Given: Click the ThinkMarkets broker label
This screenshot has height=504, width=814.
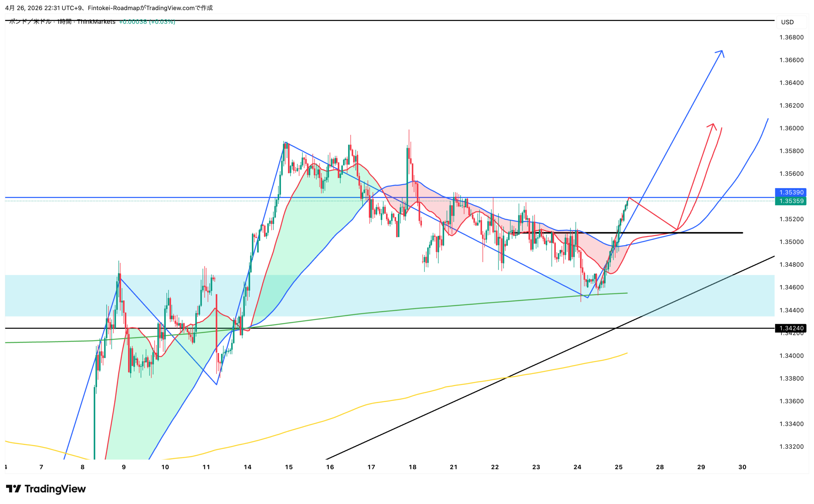Looking at the screenshot, I should point(96,22).
